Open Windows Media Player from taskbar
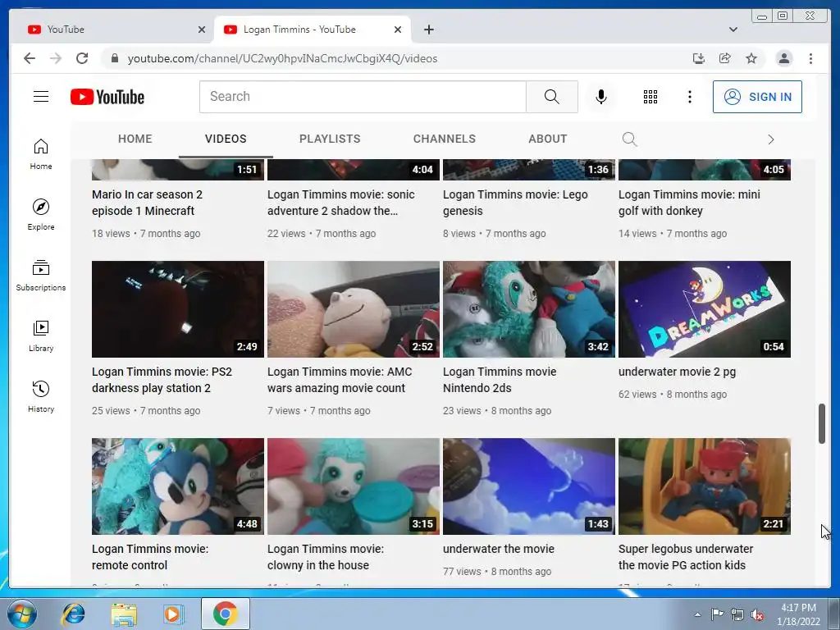The height and width of the screenshot is (630, 840). [173, 614]
